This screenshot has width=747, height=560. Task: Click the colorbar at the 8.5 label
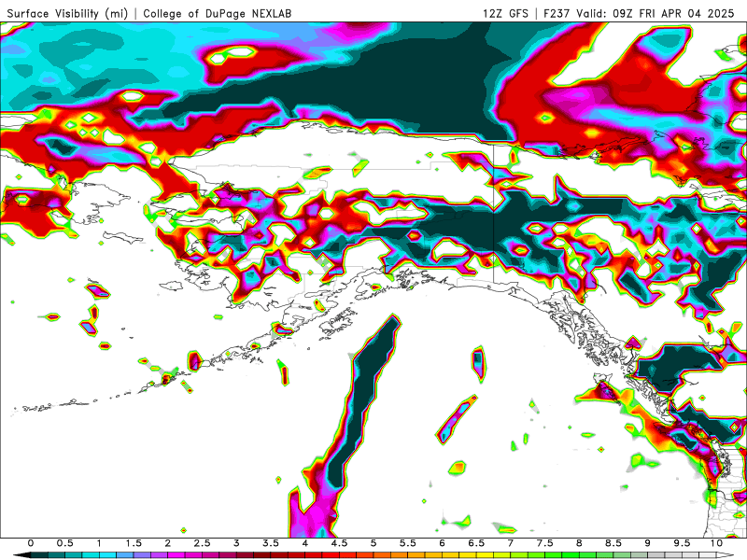click(613, 543)
